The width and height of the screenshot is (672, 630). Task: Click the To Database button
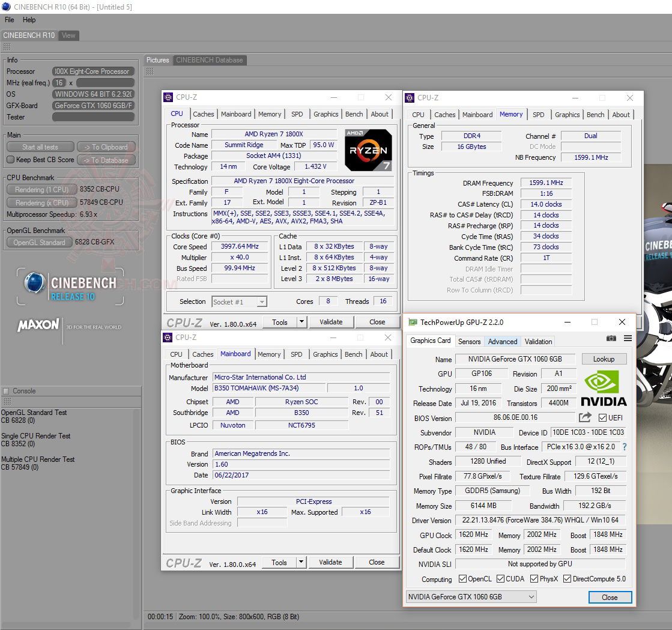[106, 160]
